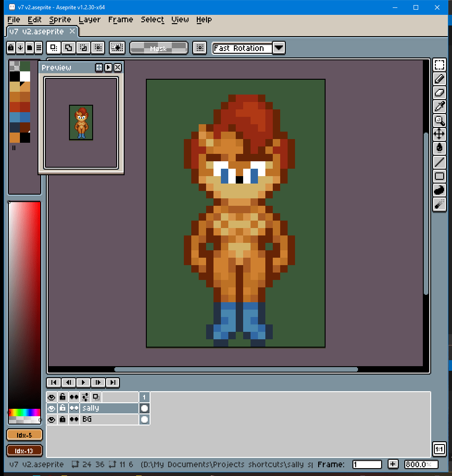This screenshot has height=476, width=452.
Task: Select the Contour blob tool
Action: 439,190
